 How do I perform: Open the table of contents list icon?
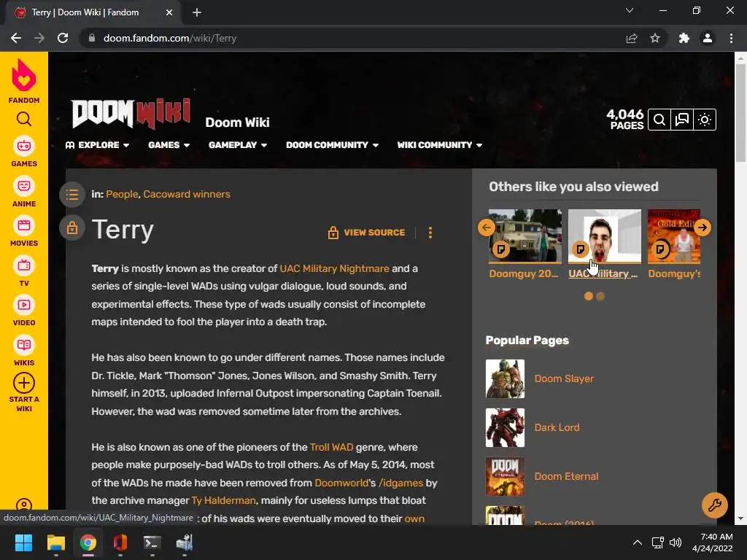72,194
